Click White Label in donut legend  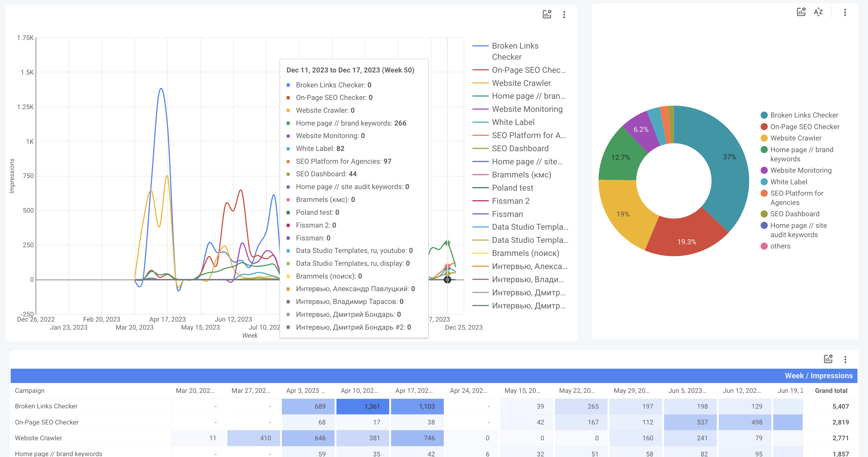pyautogui.click(x=784, y=182)
